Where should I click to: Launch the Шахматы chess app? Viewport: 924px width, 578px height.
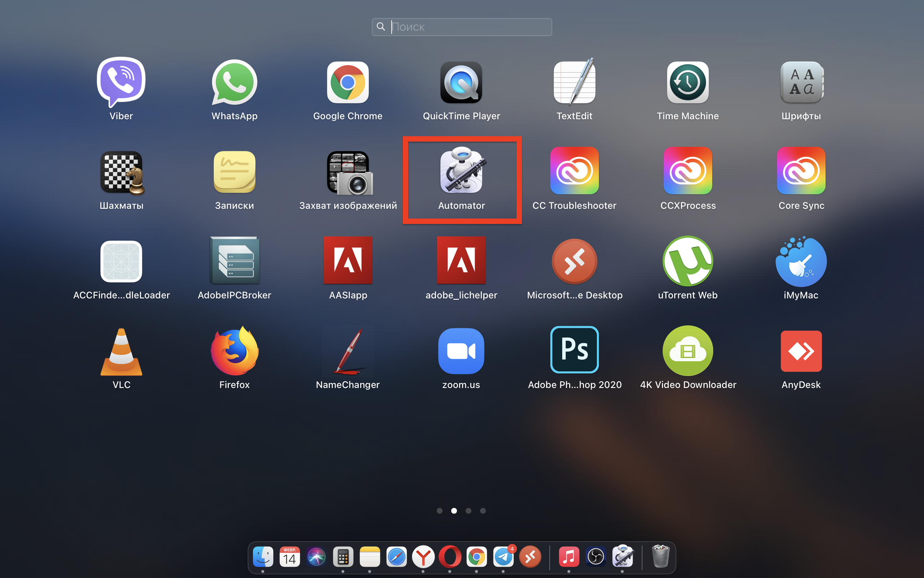pos(122,173)
